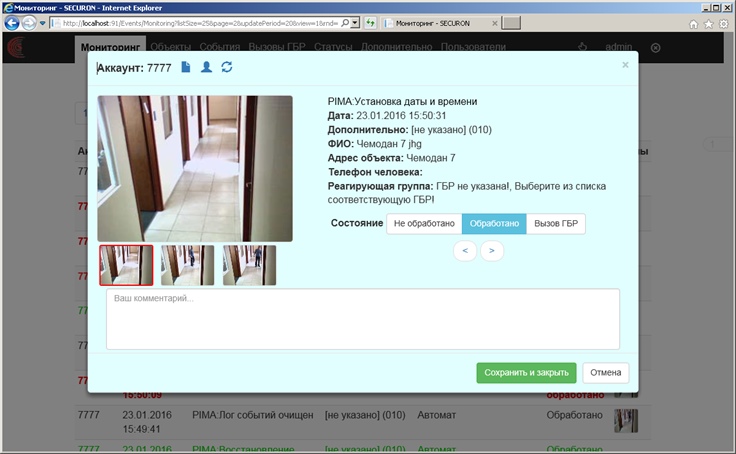
Task: Open the account document icon
Action: 186,67
